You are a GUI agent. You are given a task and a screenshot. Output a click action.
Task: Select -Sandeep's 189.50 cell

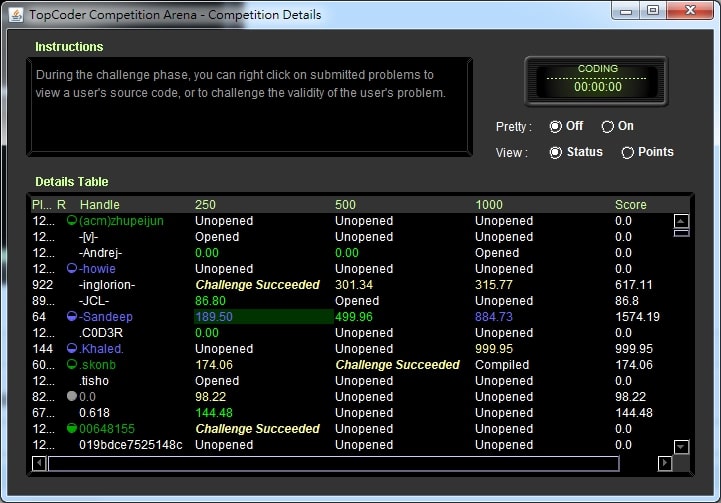tap(263, 316)
